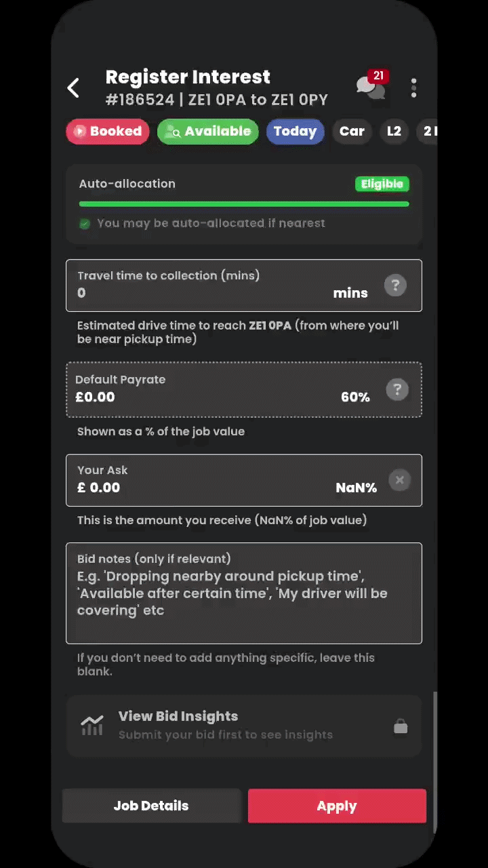Open Job Details
This screenshot has width=488, height=868.
[x=151, y=806]
